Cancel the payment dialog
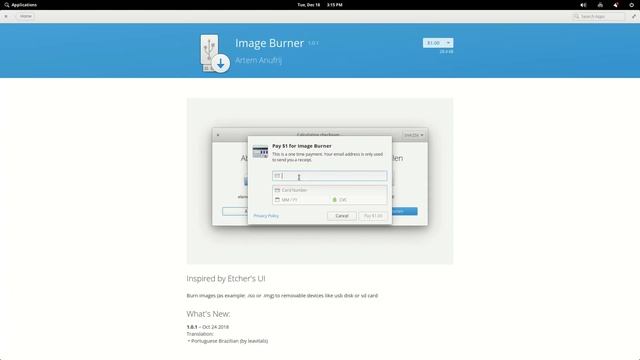The width and height of the screenshot is (640, 360). click(x=342, y=216)
